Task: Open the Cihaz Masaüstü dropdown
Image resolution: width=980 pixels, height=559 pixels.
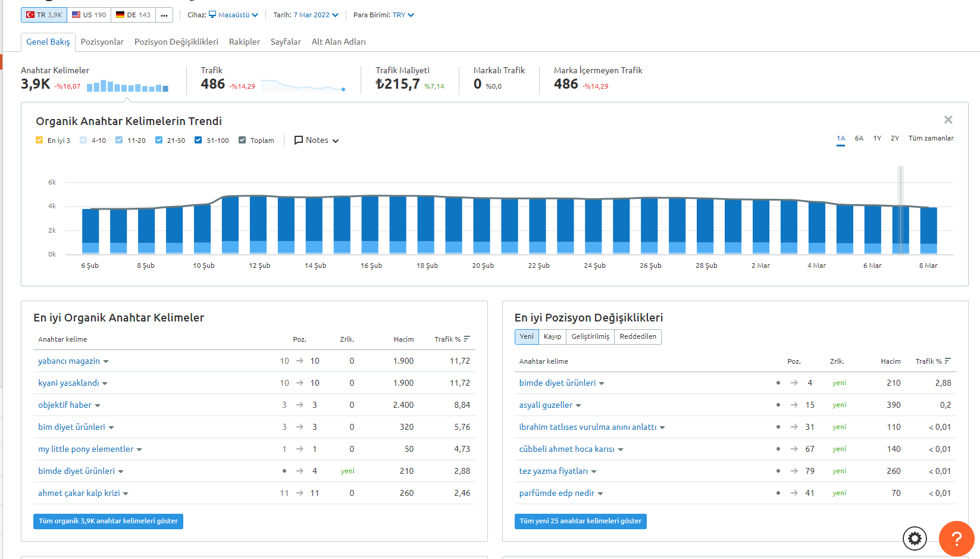Action: point(233,15)
